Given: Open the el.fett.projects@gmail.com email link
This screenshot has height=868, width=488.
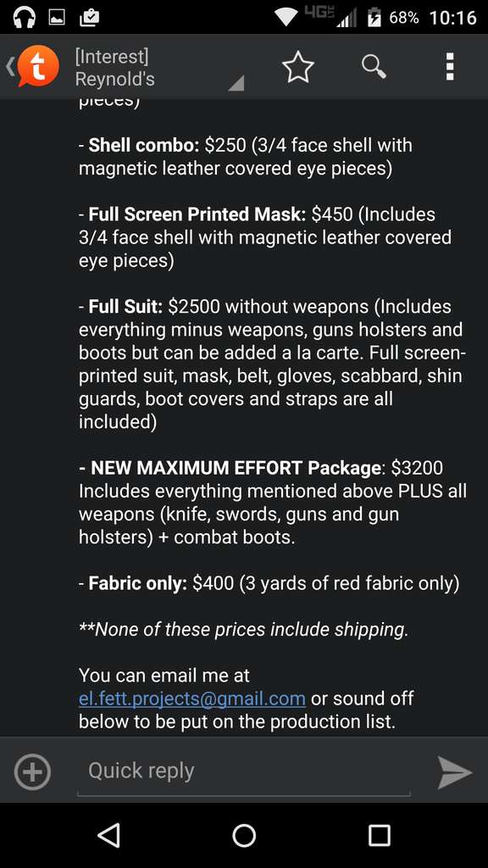Looking at the screenshot, I should click(192, 698).
